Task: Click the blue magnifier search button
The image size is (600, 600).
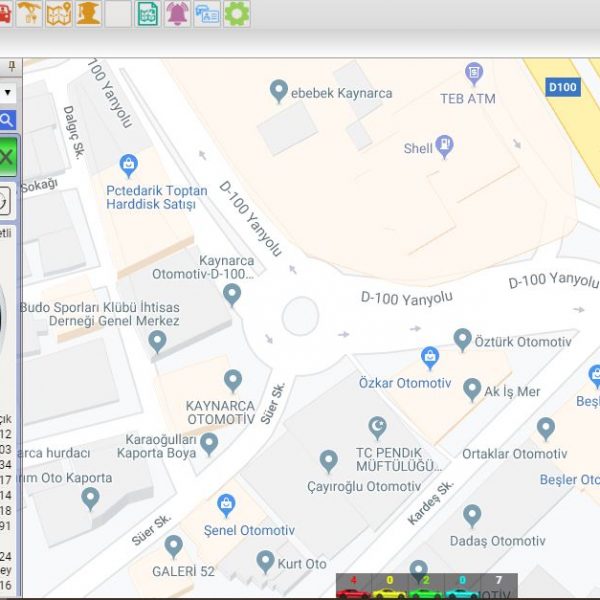Action: coord(7,120)
